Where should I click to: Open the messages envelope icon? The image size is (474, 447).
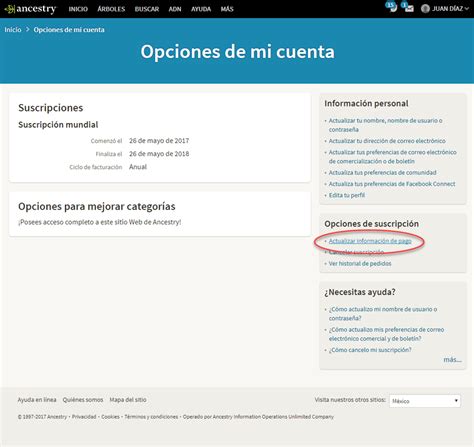tap(408, 7)
